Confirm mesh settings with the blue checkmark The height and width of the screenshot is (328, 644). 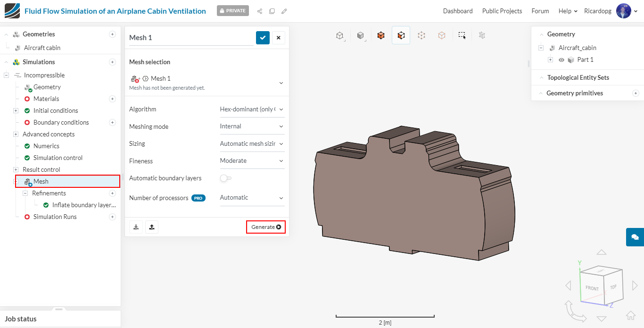(x=263, y=38)
